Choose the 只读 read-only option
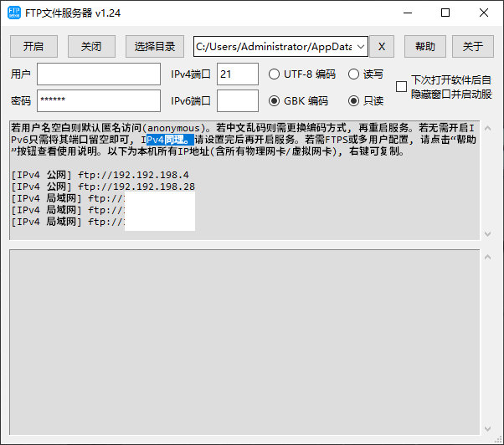Screen dimensions: 504x445 [354, 101]
